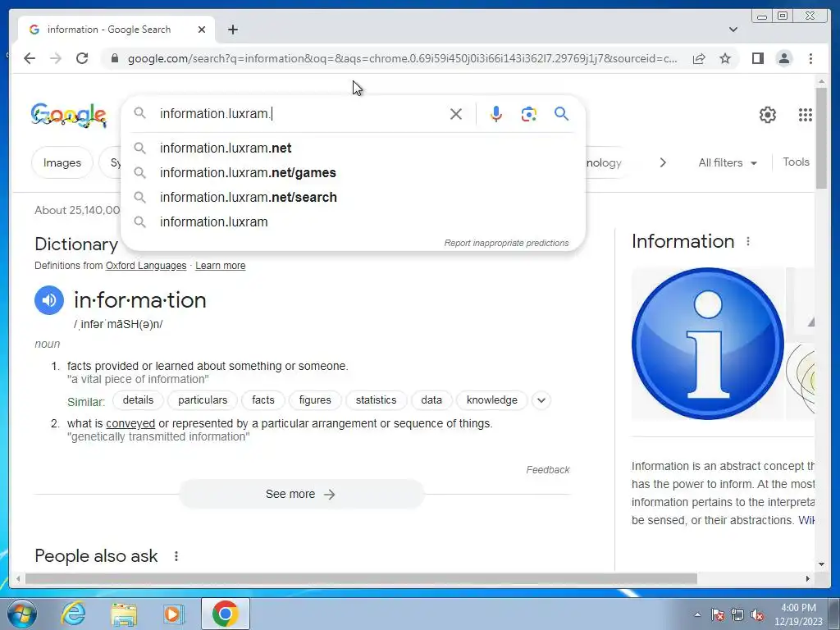The width and height of the screenshot is (840, 630).
Task: Open new tab with plus button
Action: point(232,30)
